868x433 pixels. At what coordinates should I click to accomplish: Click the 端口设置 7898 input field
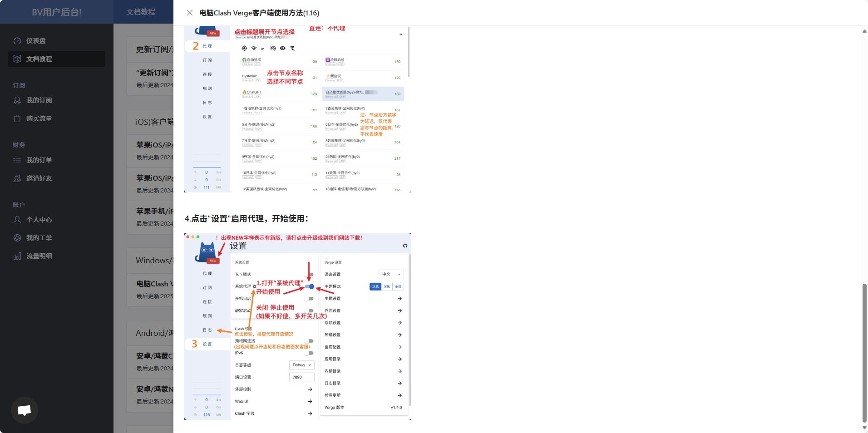coord(301,377)
